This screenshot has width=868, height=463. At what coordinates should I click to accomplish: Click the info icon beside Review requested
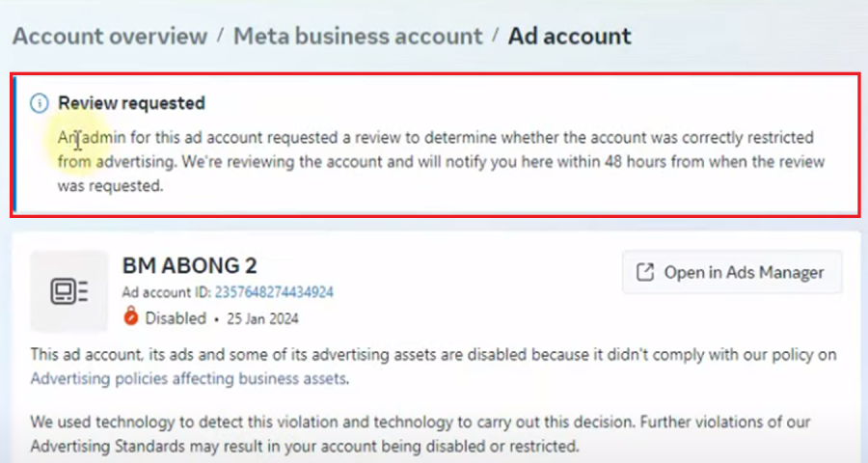pyautogui.click(x=40, y=103)
